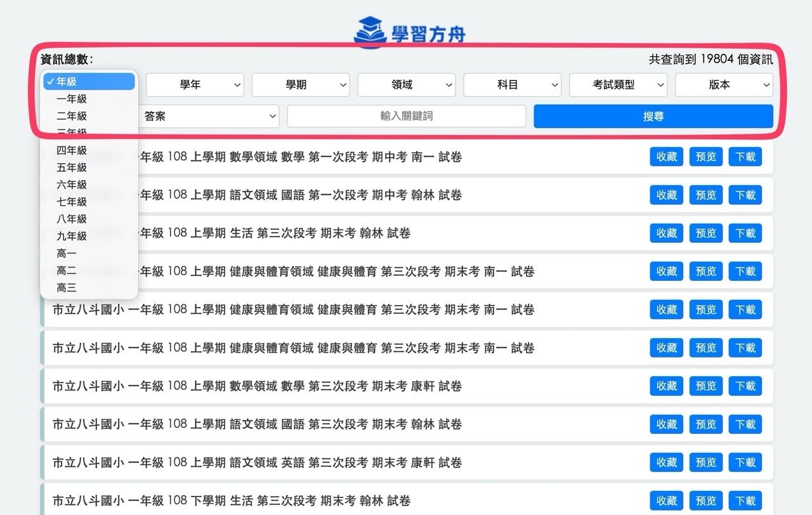
Task: Download the first 期中考 南一 exam paper
Action: (x=745, y=157)
